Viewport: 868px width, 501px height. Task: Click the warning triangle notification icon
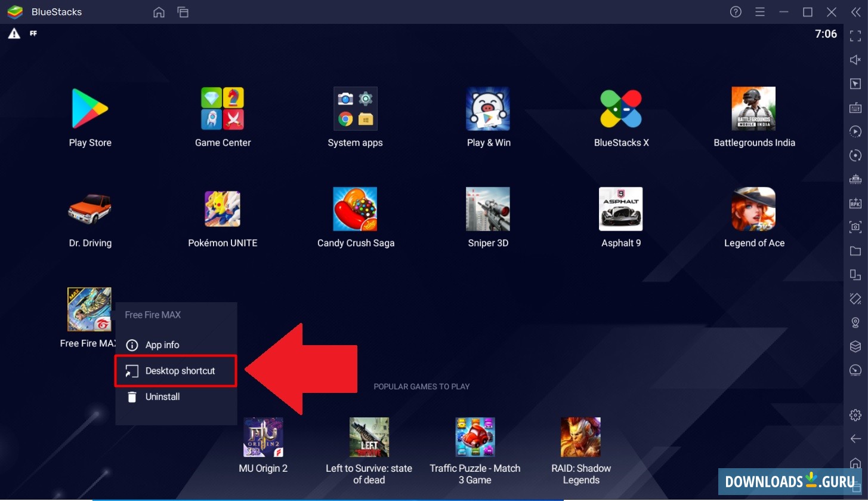click(14, 34)
